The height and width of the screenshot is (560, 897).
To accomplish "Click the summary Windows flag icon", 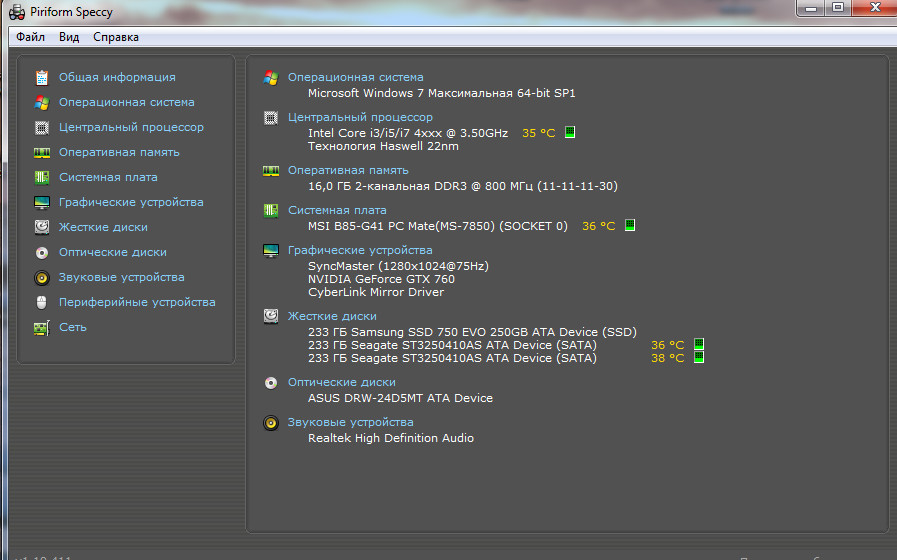I will [x=271, y=78].
